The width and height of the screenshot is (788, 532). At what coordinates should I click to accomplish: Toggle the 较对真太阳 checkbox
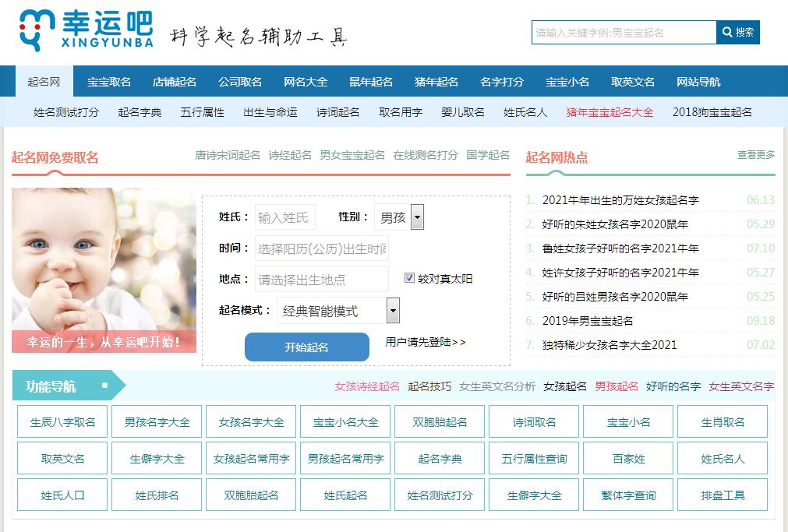pyautogui.click(x=410, y=278)
